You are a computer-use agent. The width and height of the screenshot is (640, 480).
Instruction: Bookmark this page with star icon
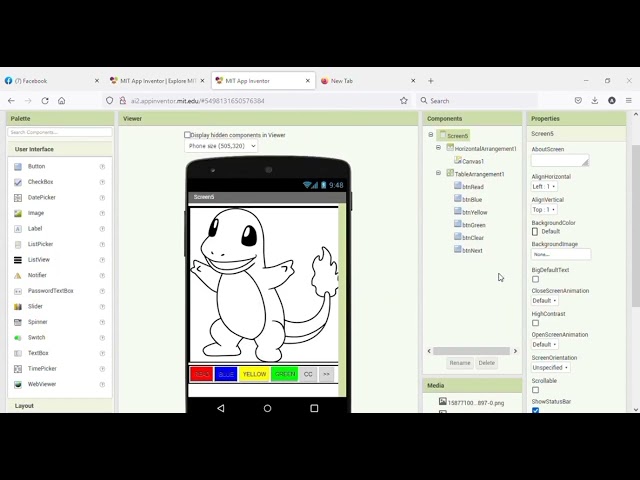pyautogui.click(x=404, y=100)
